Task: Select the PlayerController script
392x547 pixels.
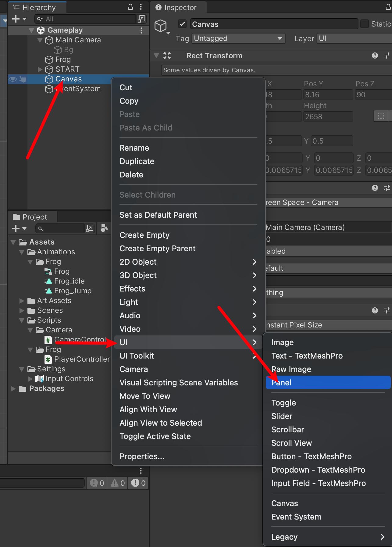Action: [77, 359]
